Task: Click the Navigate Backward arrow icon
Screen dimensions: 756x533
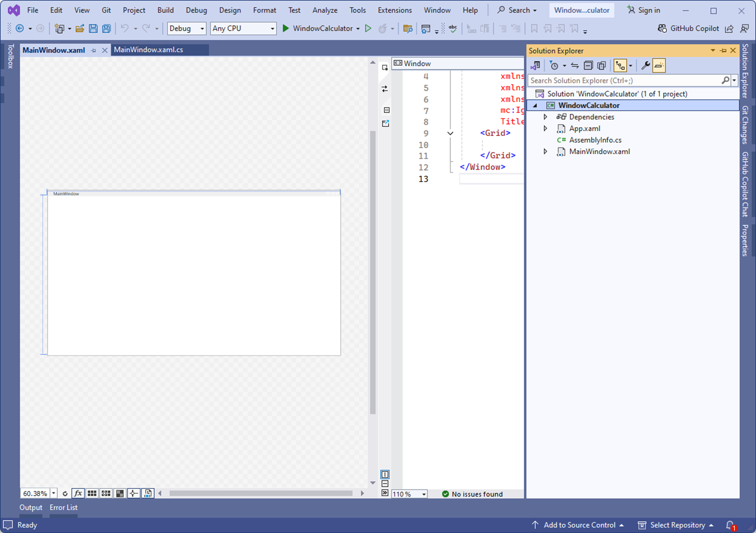Action: [x=20, y=28]
